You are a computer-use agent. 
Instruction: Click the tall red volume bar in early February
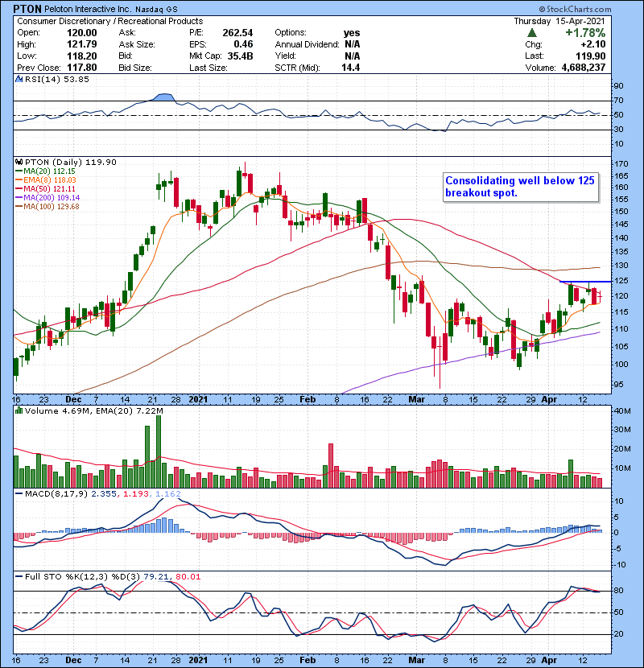331,466
